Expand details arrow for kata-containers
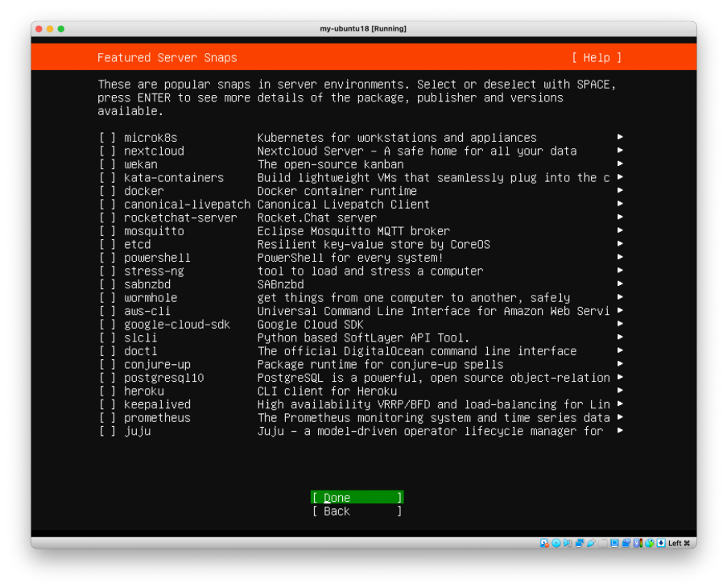The width and height of the screenshot is (727, 588). click(x=620, y=177)
